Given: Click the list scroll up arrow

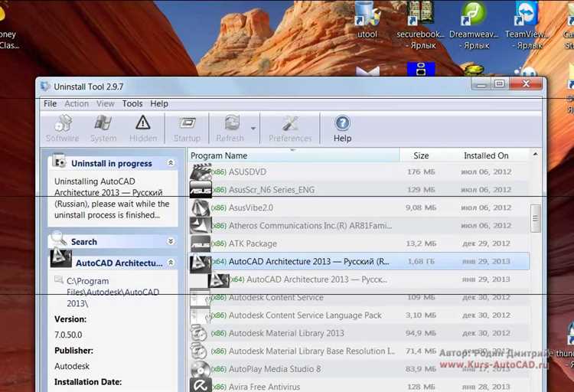Looking at the screenshot, I should [535, 155].
